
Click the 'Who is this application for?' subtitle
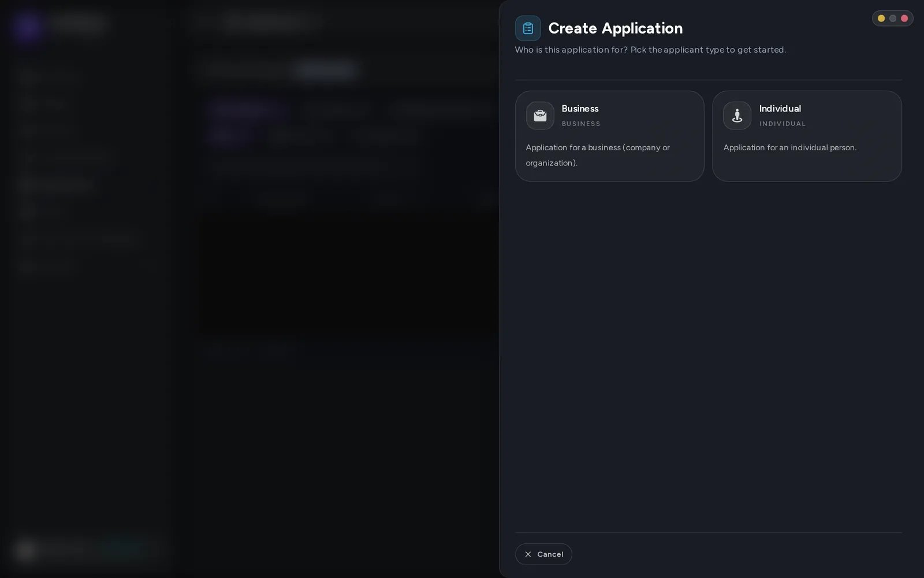tap(650, 50)
